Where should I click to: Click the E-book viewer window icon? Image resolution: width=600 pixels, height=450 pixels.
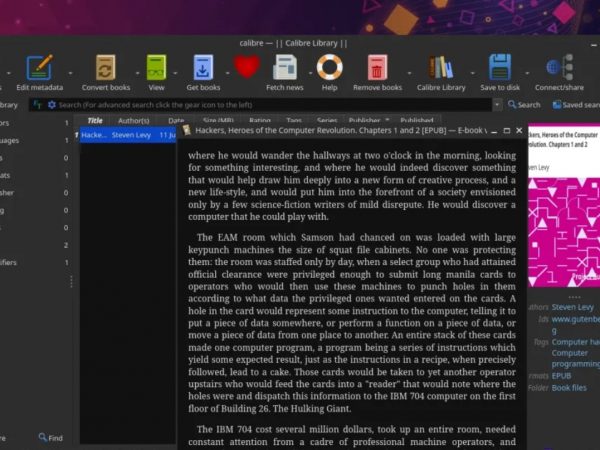coord(186,130)
